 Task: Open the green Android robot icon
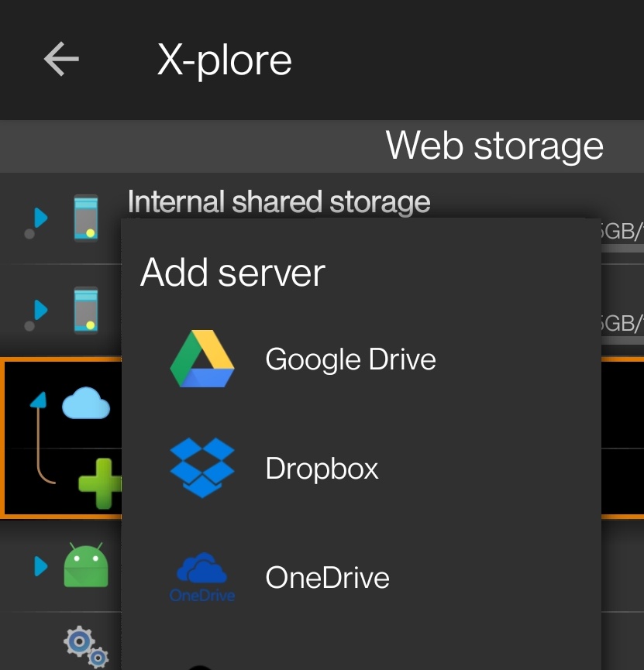click(x=85, y=566)
